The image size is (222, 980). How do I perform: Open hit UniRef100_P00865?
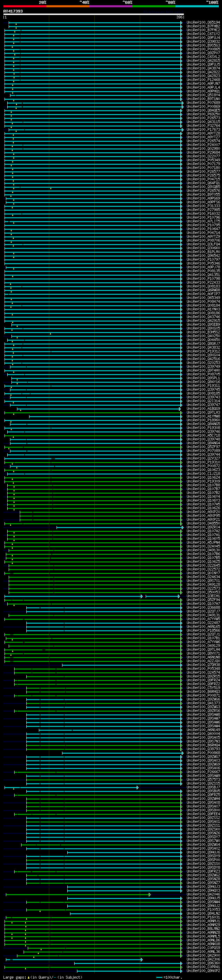pyautogui.click(x=203, y=49)
